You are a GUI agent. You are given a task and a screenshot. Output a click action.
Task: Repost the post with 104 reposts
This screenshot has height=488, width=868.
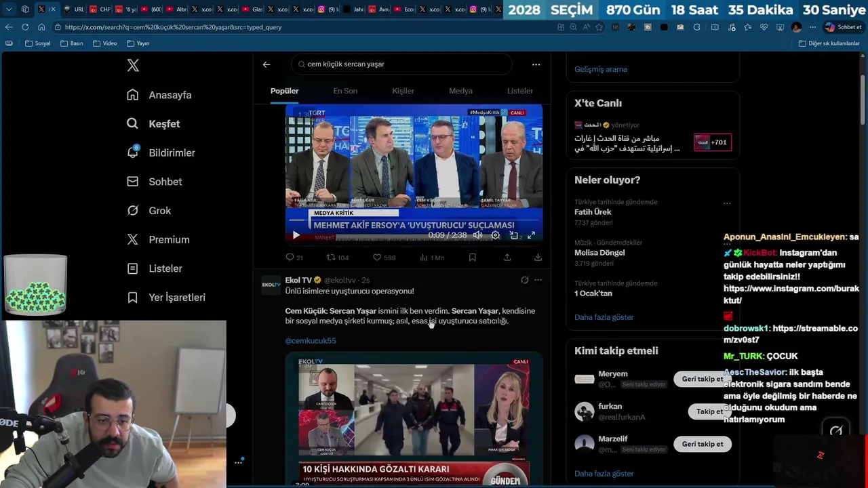338,258
